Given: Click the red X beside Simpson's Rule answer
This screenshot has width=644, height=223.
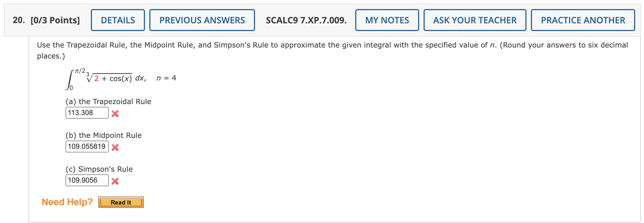Looking at the screenshot, I should tap(116, 181).
